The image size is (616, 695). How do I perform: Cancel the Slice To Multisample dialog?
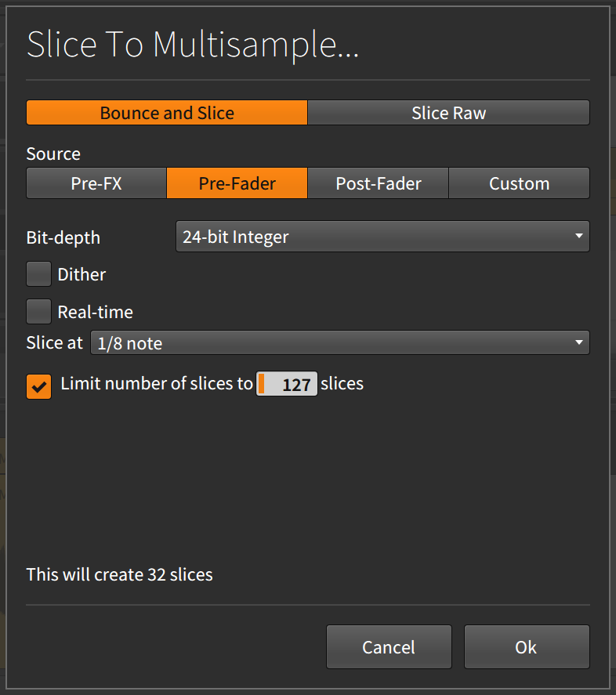[x=389, y=647]
